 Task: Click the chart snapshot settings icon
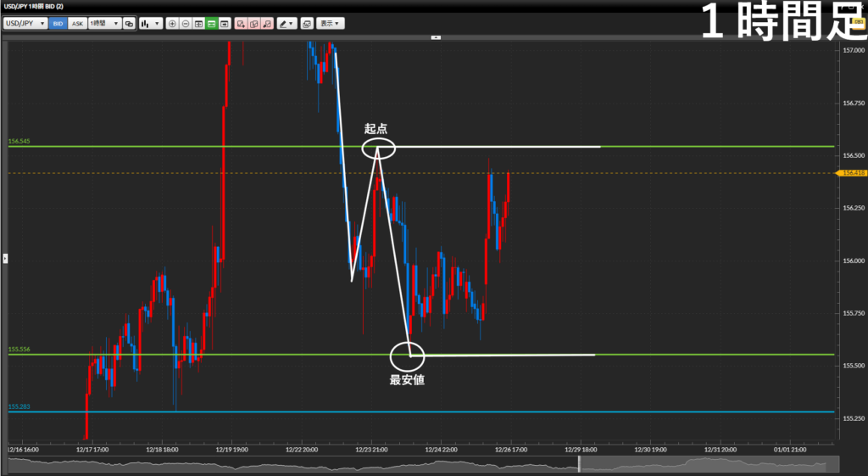(306, 24)
